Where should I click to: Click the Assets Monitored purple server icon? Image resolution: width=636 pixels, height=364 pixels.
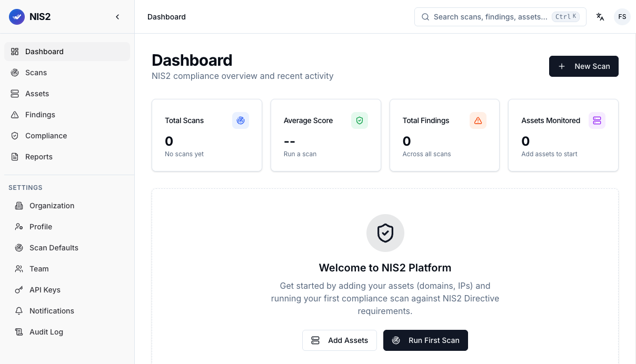[597, 120]
